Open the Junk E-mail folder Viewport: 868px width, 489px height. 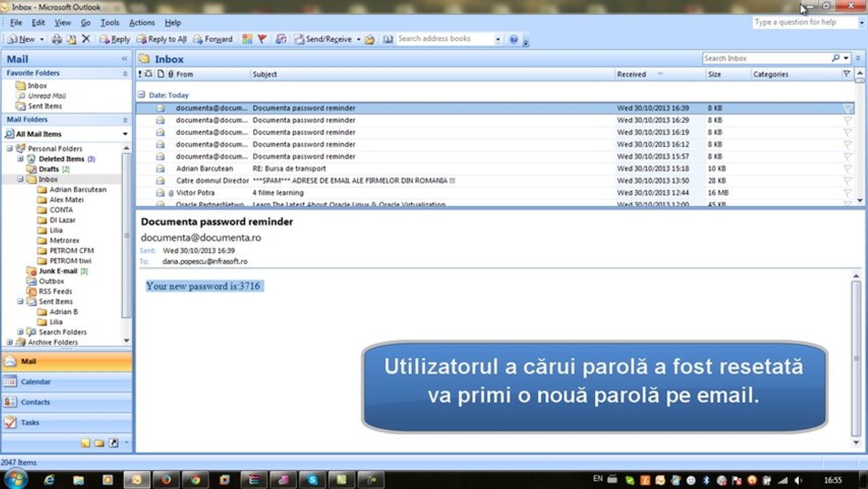[x=58, y=271]
